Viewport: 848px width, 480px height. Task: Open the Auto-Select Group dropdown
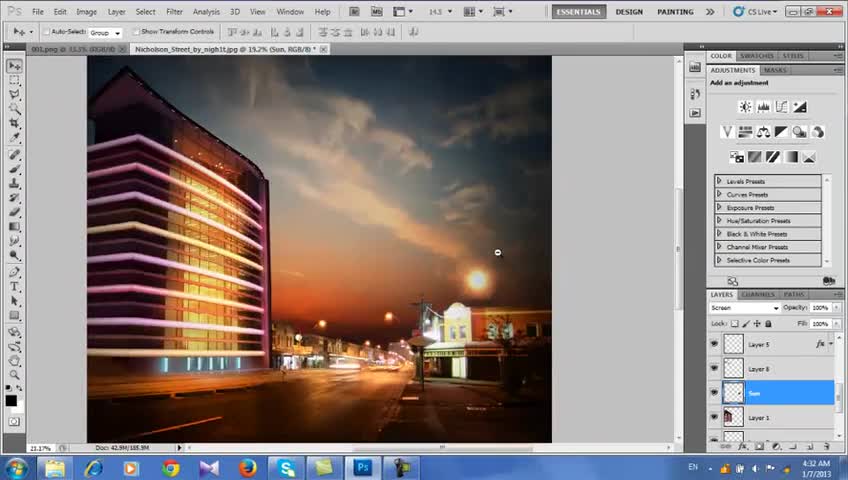coord(105,32)
